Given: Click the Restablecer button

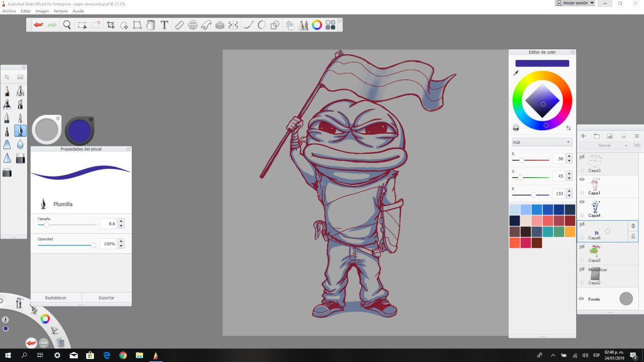Looking at the screenshot, I should (56, 298).
